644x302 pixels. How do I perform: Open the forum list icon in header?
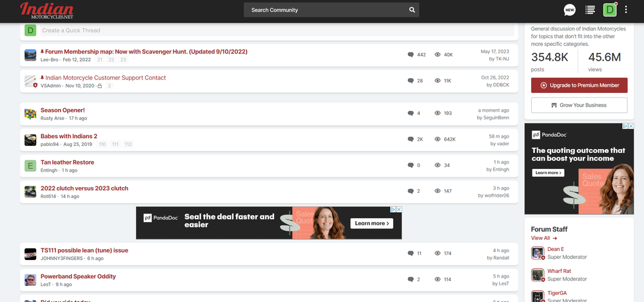pos(590,10)
